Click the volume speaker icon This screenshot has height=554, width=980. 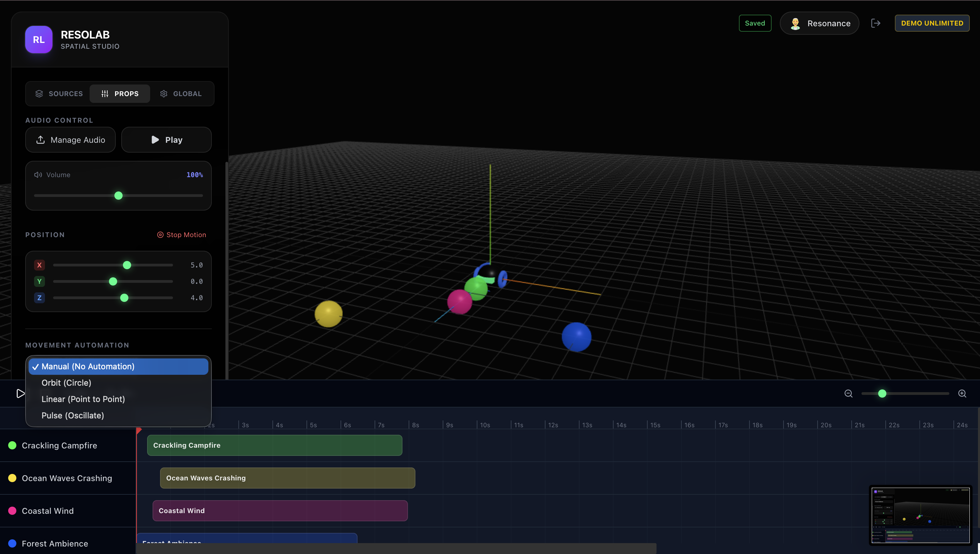[x=38, y=175]
